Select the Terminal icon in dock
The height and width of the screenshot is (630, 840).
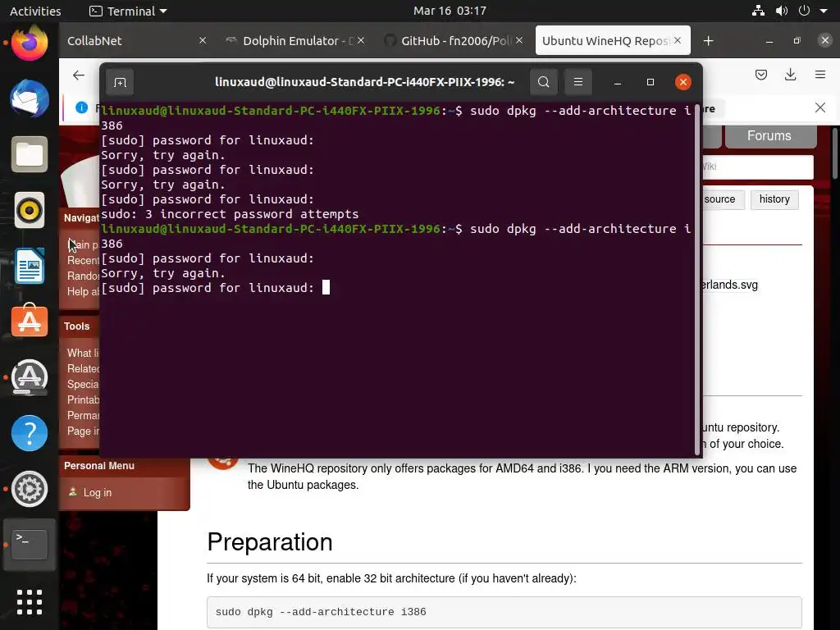[30, 545]
